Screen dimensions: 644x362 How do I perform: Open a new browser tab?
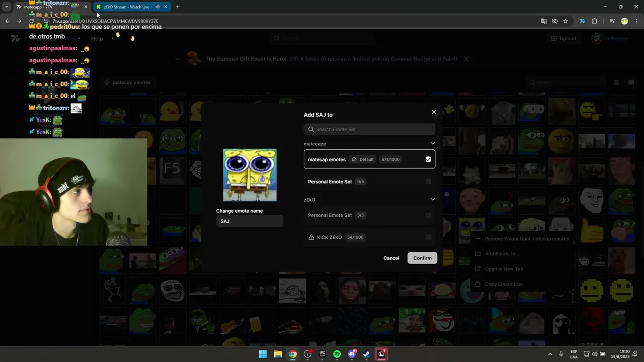coord(178,7)
